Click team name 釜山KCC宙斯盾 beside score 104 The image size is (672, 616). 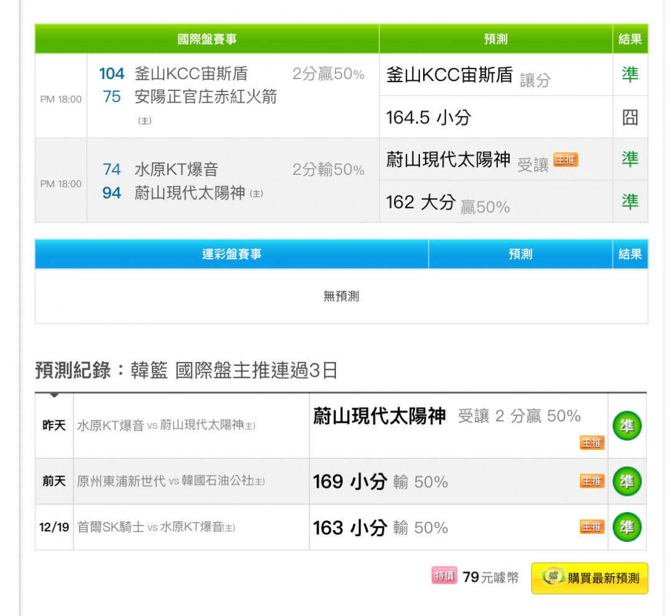click(x=191, y=73)
